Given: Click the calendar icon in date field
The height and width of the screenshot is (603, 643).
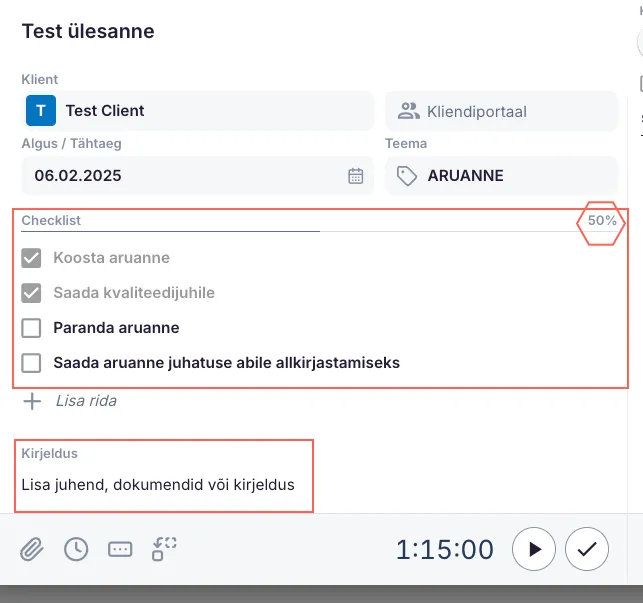Looking at the screenshot, I should (x=356, y=176).
